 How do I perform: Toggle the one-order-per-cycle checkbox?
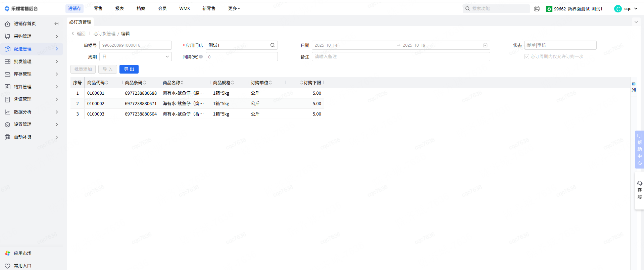click(527, 56)
